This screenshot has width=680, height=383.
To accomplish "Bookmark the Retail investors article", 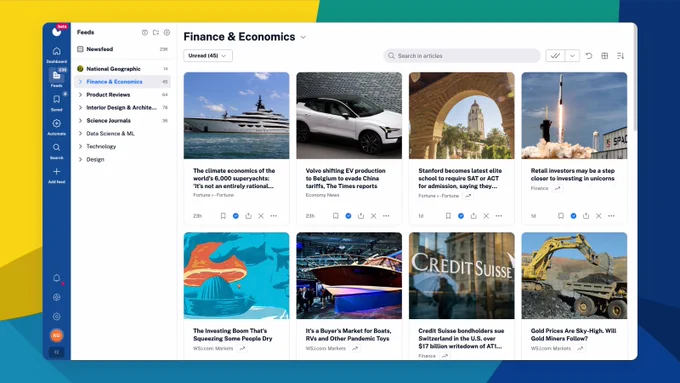I will pyautogui.click(x=561, y=216).
